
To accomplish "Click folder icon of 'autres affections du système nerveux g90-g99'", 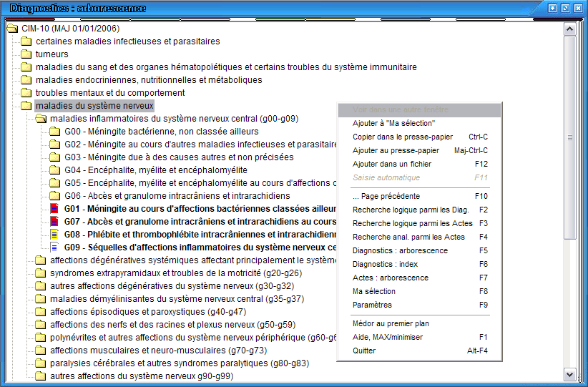I will pyautogui.click(x=40, y=376).
